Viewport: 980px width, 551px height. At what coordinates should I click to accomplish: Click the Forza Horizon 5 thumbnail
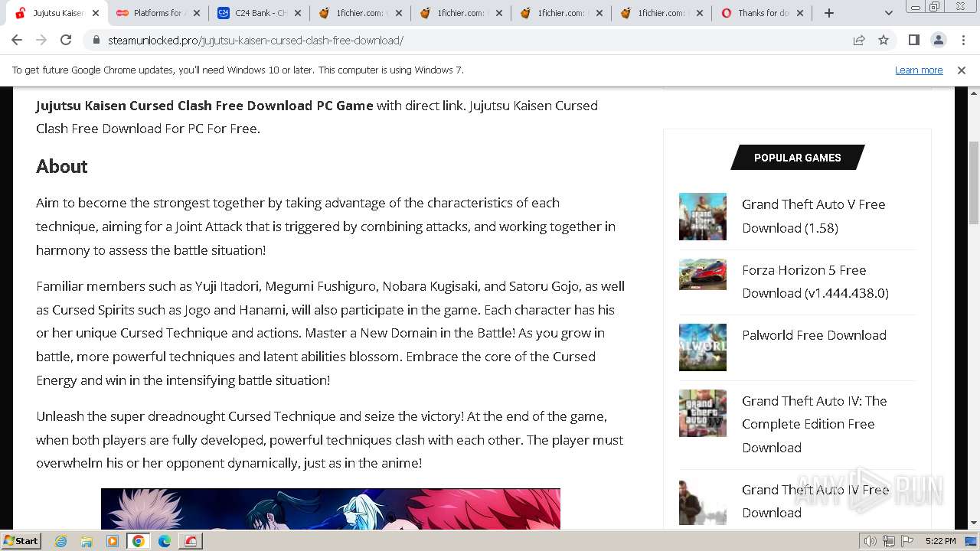(x=702, y=274)
